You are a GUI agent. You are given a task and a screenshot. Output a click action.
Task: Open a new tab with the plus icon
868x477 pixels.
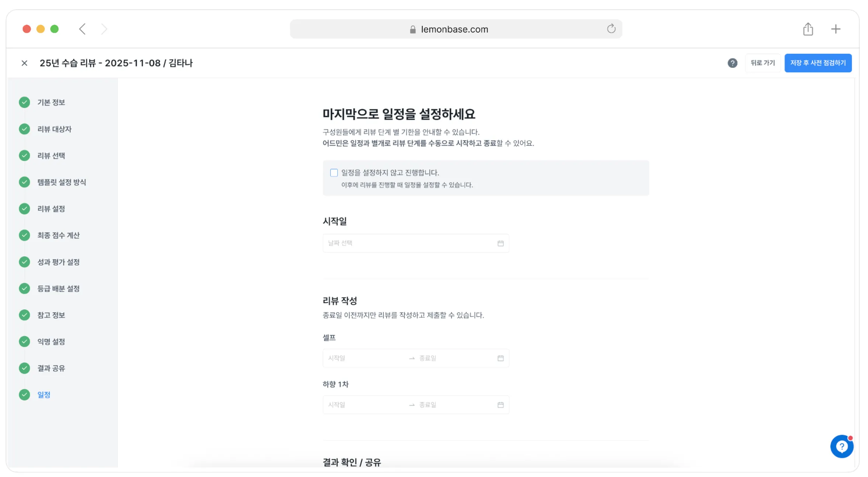836,29
